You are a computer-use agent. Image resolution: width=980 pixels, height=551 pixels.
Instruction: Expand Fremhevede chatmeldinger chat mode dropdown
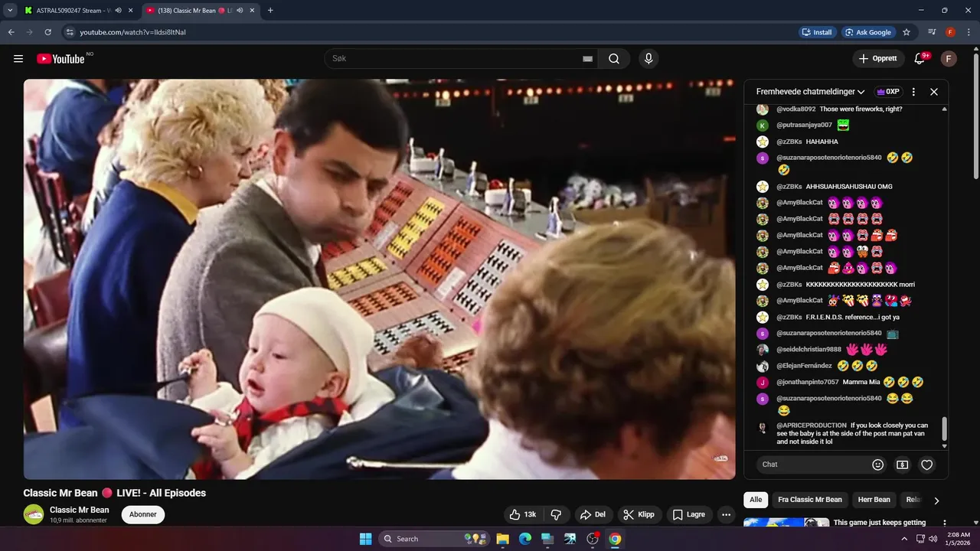click(811, 92)
